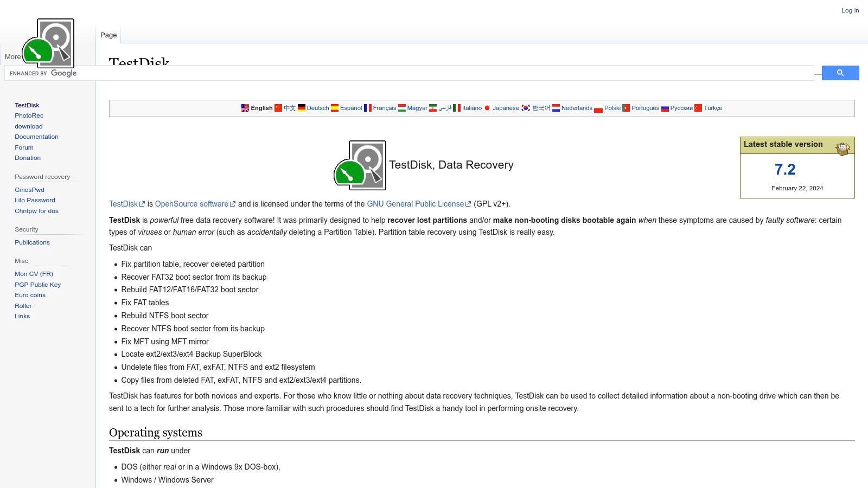Switch language to Français
The width and height of the screenshot is (868, 488).
(x=385, y=108)
